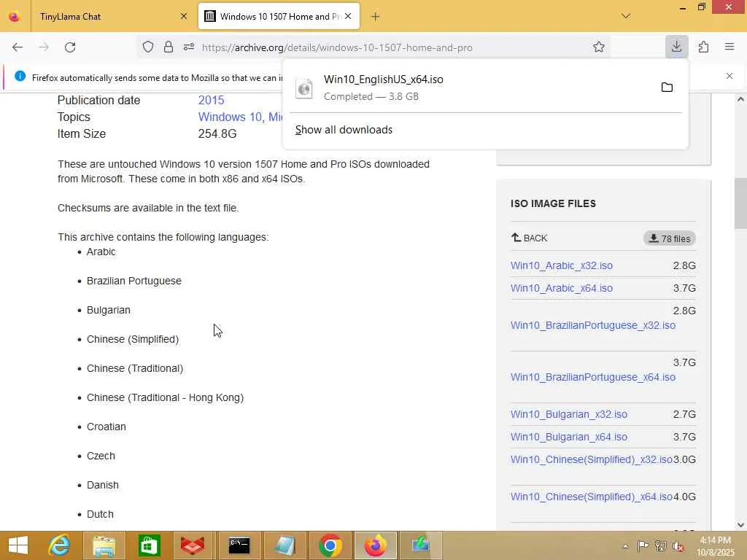
Task: Open the network tray icon
Action: click(661, 546)
